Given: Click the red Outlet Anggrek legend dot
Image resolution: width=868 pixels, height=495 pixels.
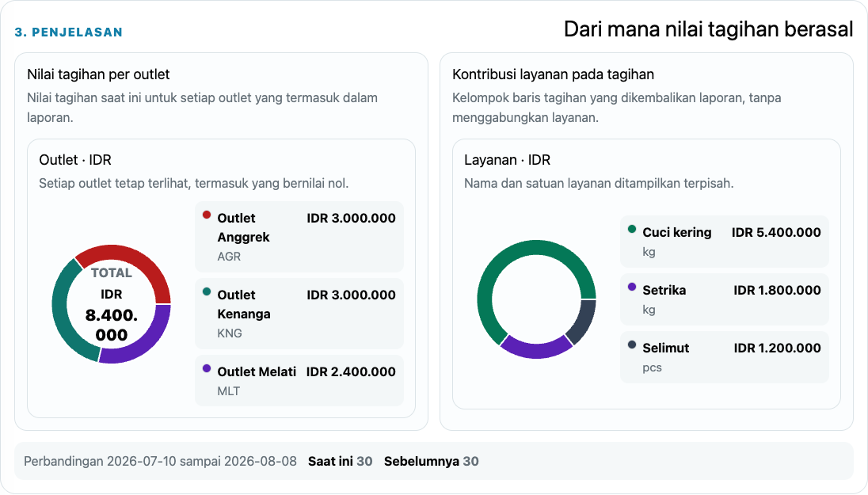Looking at the screenshot, I should pos(207,215).
